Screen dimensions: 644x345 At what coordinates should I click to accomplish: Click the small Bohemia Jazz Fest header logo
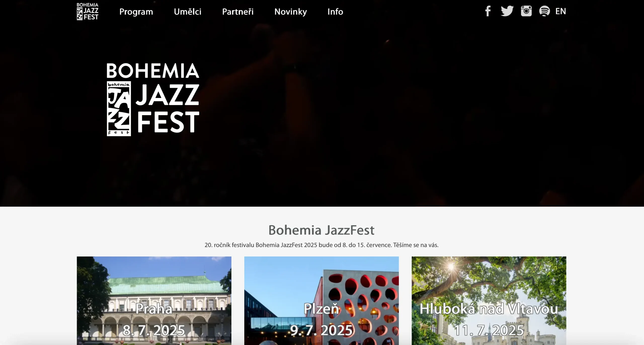[88, 11]
